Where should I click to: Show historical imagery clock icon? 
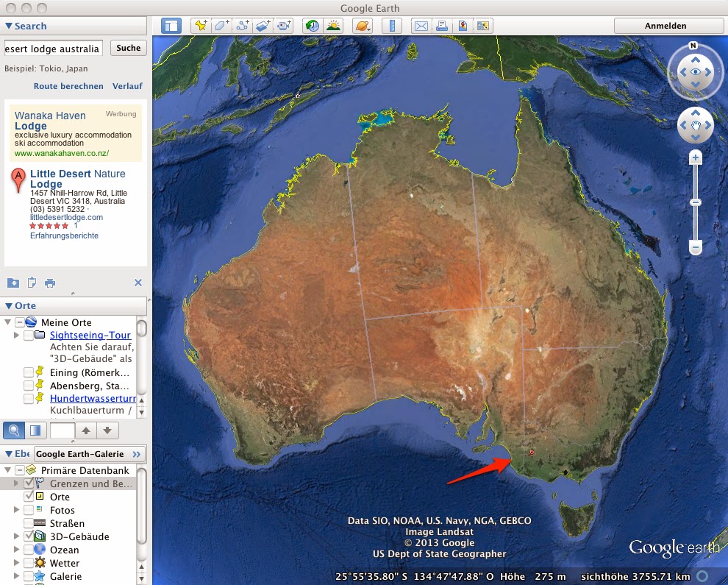coord(313,26)
